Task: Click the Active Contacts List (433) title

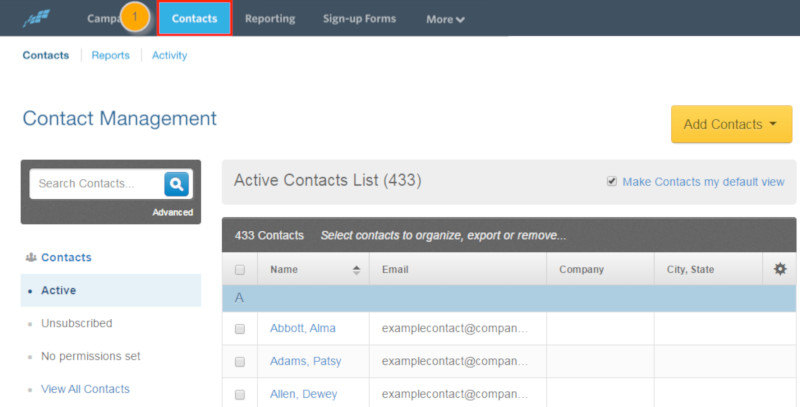Action: click(x=328, y=180)
